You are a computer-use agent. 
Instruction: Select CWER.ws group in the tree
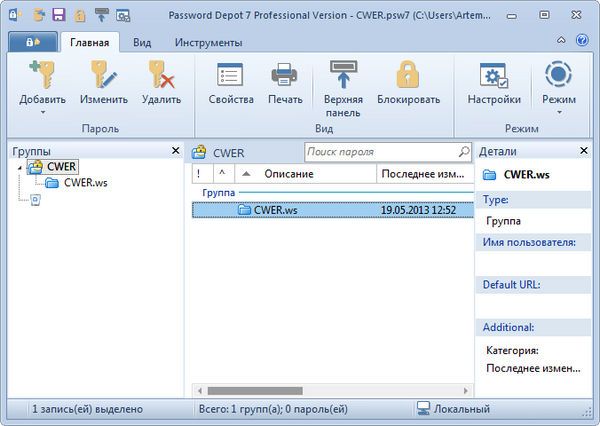point(84,183)
